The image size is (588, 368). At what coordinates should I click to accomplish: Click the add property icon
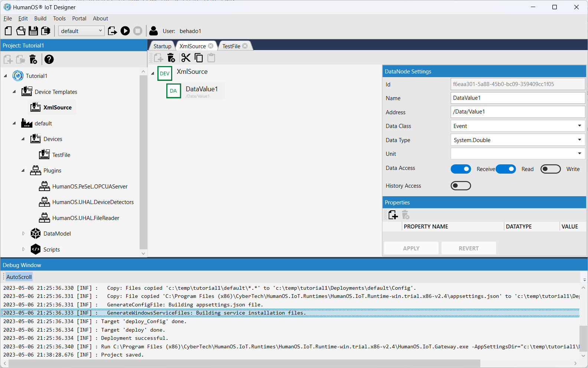[x=393, y=215]
